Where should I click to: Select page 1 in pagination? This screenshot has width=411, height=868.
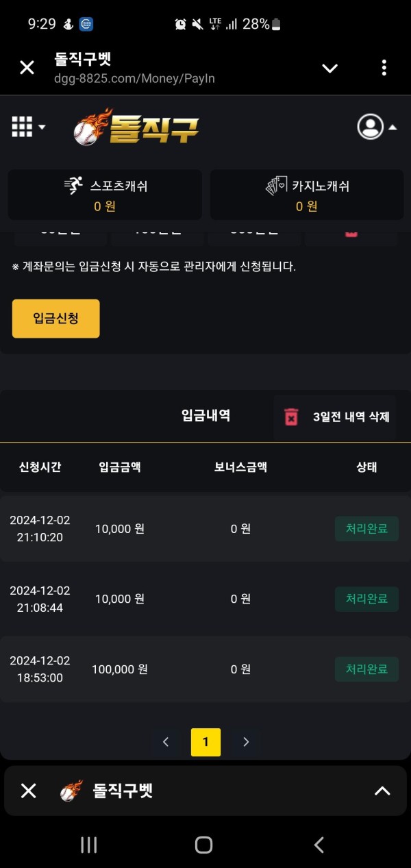point(206,742)
